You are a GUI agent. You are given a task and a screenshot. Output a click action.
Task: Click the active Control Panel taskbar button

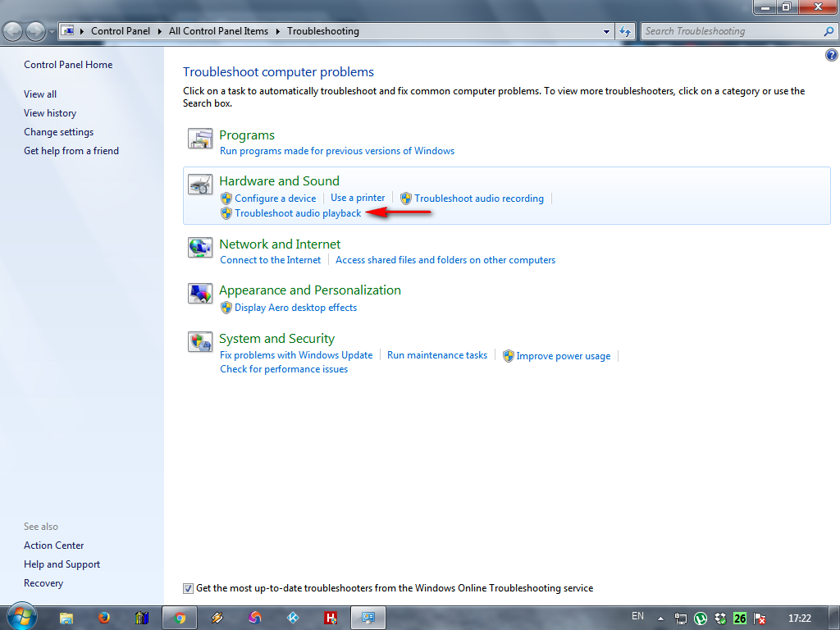(x=368, y=619)
